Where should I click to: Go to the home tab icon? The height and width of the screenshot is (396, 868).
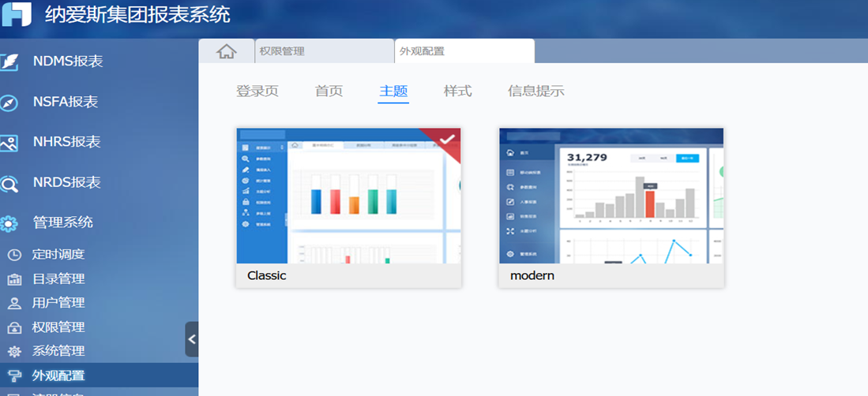pos(227,51)
